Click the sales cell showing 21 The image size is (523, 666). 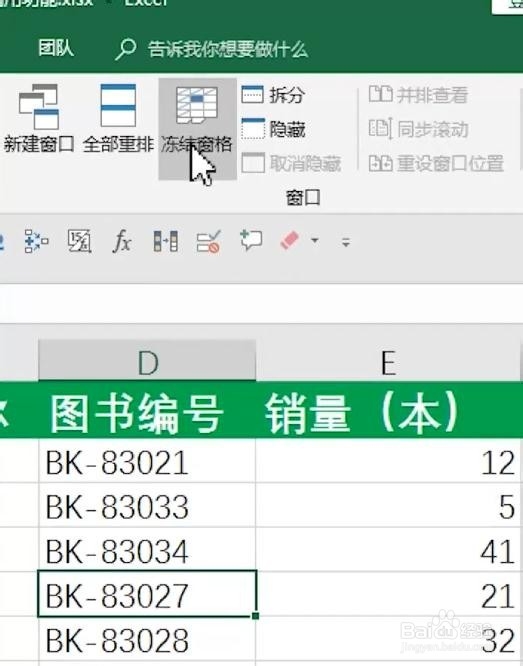pyautogui.click(x=388, y=594)
